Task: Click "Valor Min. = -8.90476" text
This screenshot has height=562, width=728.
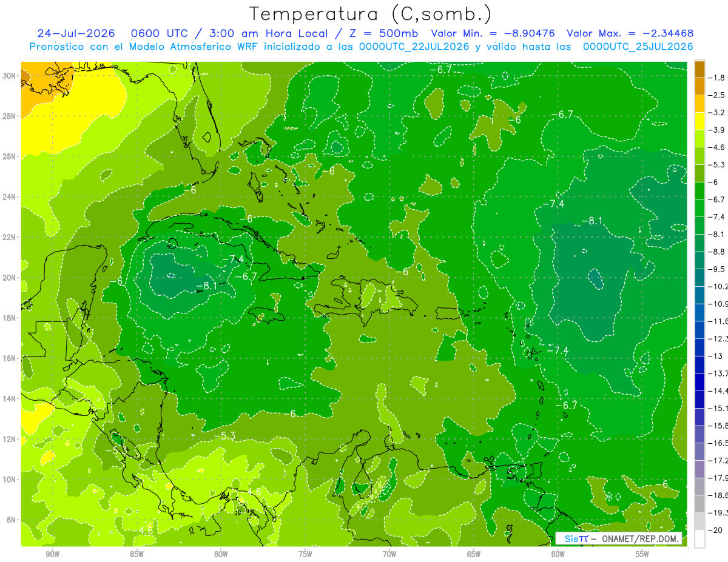Action: click(x=493, y=33)
